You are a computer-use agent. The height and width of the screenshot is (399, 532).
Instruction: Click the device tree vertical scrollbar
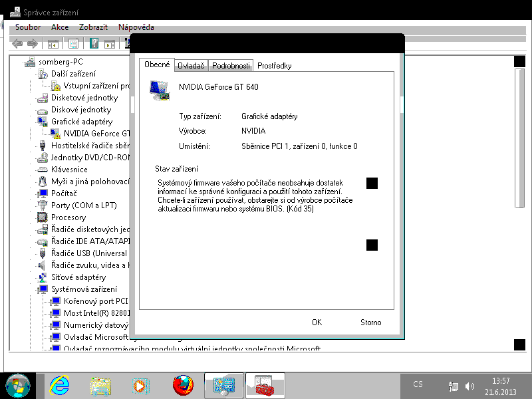[519, 203]
